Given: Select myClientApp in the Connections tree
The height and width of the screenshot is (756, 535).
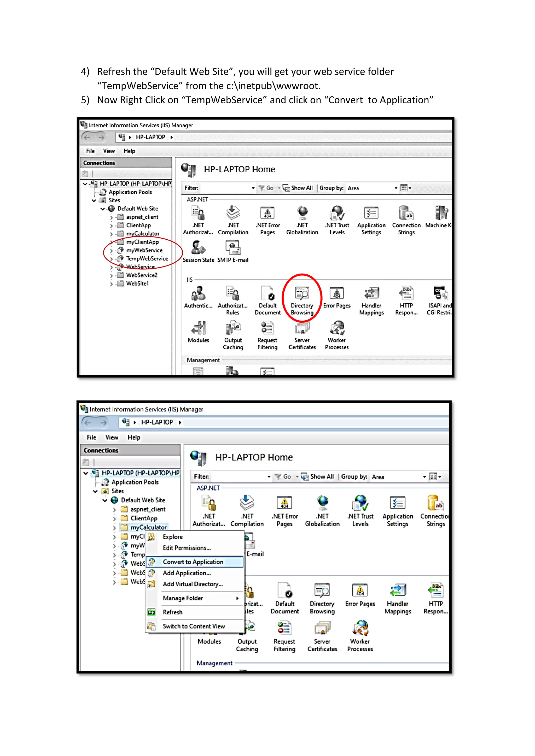Looking at the screenshot, I should tap(142, 242).
